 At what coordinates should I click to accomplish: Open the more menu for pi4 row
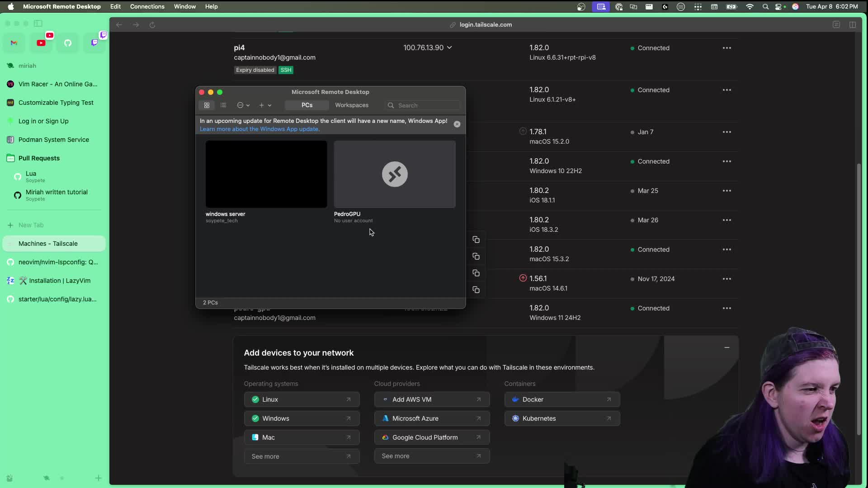click(727, 48)
